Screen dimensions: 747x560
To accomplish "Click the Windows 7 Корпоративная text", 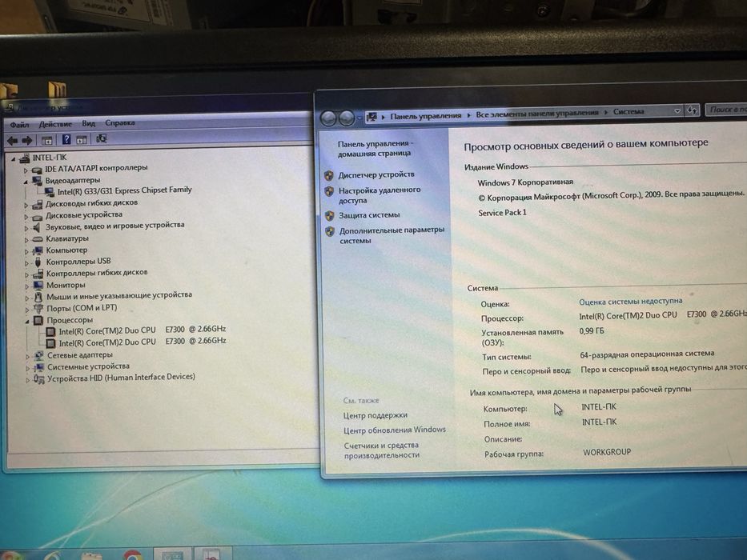I will click(525, 182).
